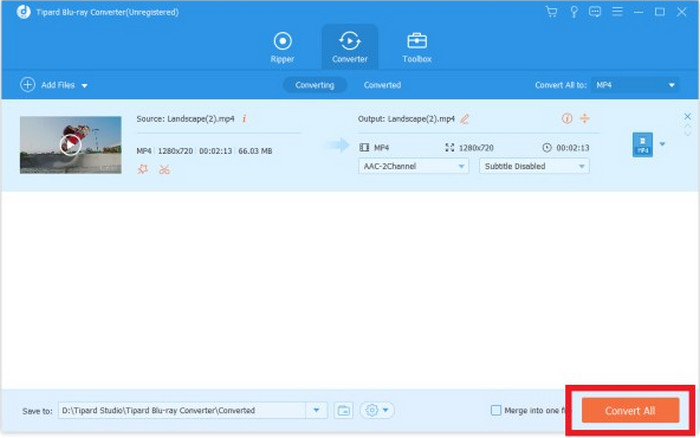Click the scissors cut icon under the source file
This screenshot has width=700, height=438.
click(164, 169)
